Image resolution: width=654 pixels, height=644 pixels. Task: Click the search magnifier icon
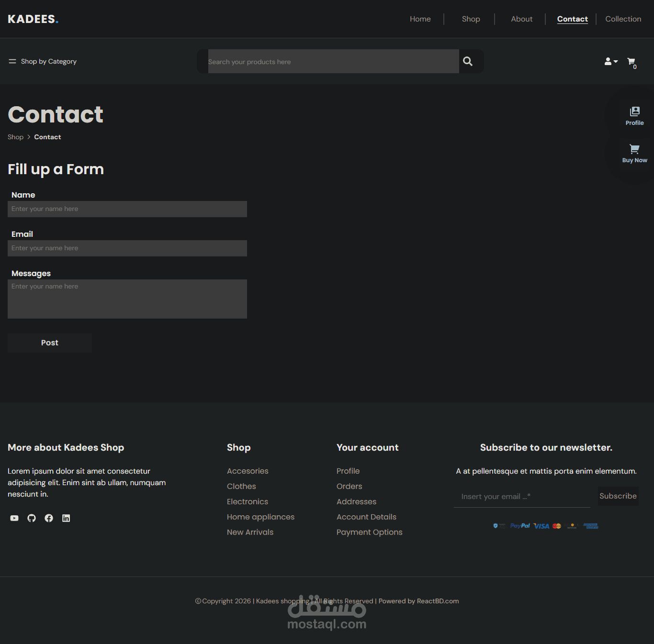468,61
